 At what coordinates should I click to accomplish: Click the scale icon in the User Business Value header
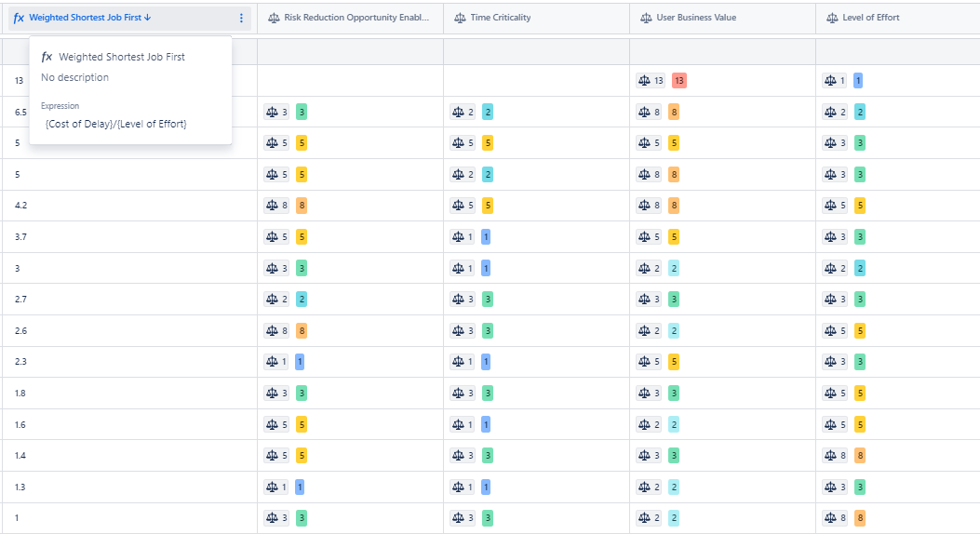pyautogui.click(x=646, y=18)
